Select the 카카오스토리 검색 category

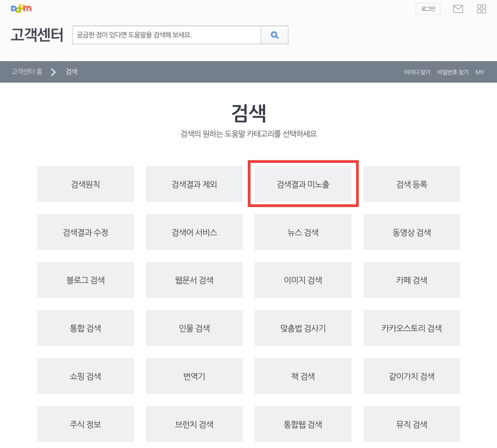[411, 328]
